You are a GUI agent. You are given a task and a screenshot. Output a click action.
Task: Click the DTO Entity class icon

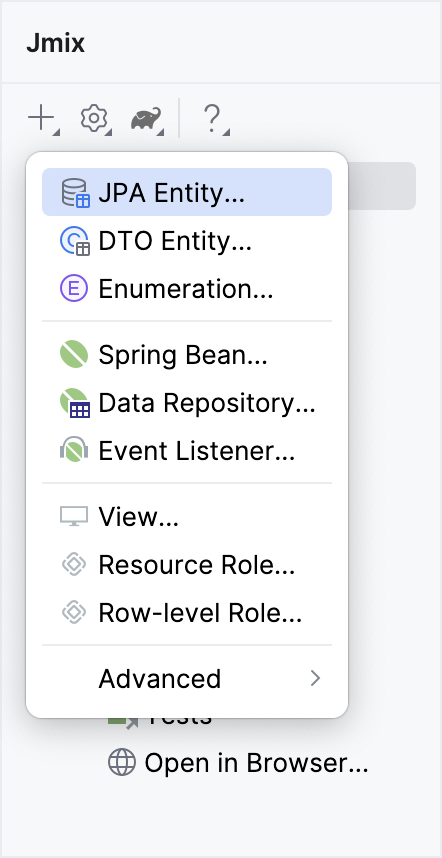coord(74,241)
